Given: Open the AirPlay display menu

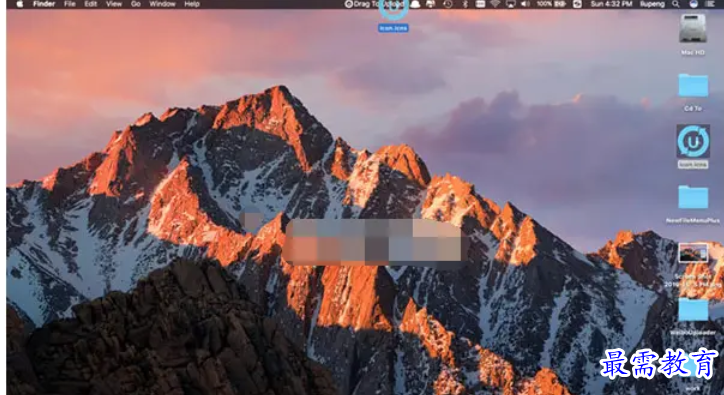Looking at the screenshot, I should pyautogui.click(x=511, y=4).
